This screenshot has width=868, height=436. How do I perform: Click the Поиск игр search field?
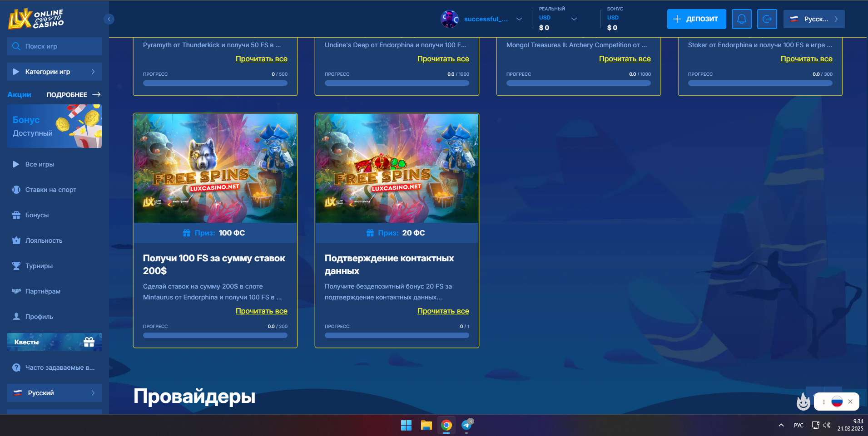55,46
